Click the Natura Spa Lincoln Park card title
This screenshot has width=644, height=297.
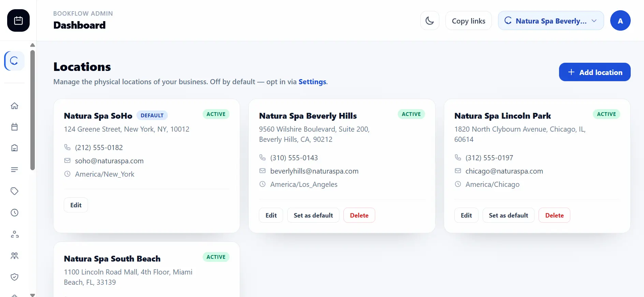pos(502,116)
